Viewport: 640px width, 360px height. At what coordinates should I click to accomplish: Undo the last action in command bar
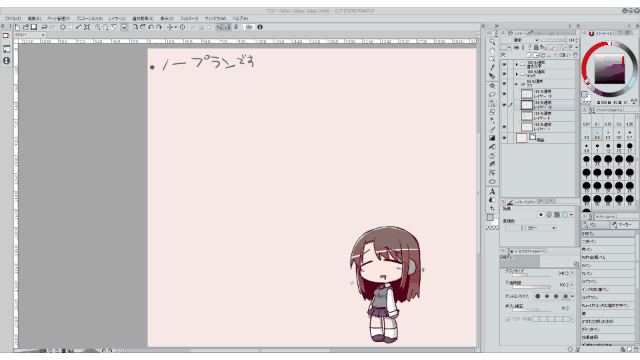pos(44,27)
